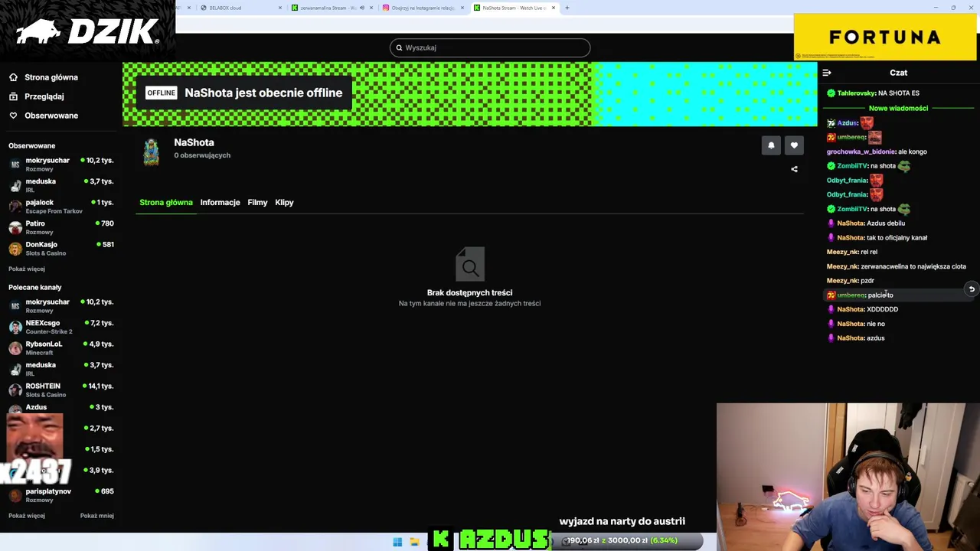
Task: Switch to the Klipy tab
Action: tap(284, 203)
